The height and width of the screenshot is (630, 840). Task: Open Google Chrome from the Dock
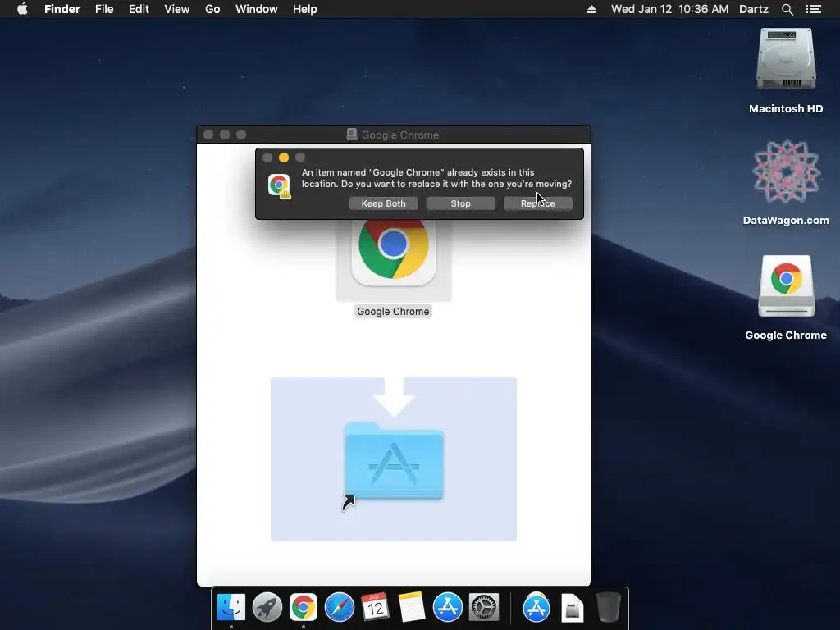[304, 608]
